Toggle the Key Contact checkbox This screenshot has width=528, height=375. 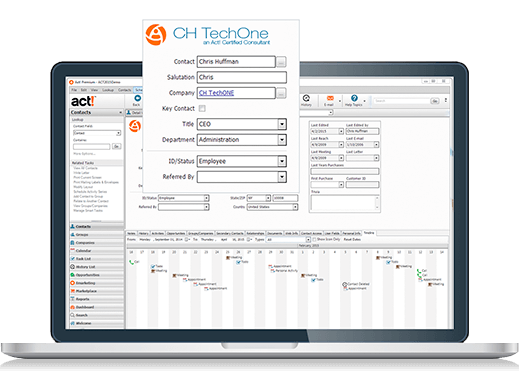point(202,108)
